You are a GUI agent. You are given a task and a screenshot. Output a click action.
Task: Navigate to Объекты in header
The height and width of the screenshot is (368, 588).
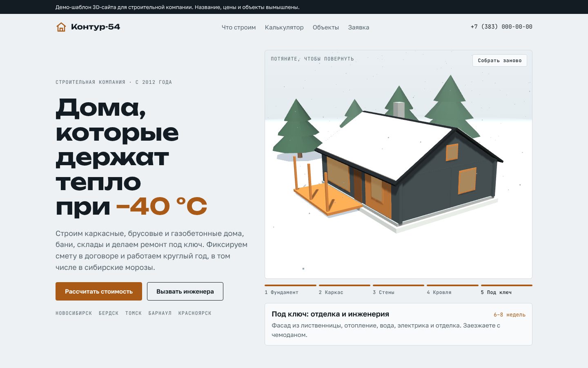326,27
